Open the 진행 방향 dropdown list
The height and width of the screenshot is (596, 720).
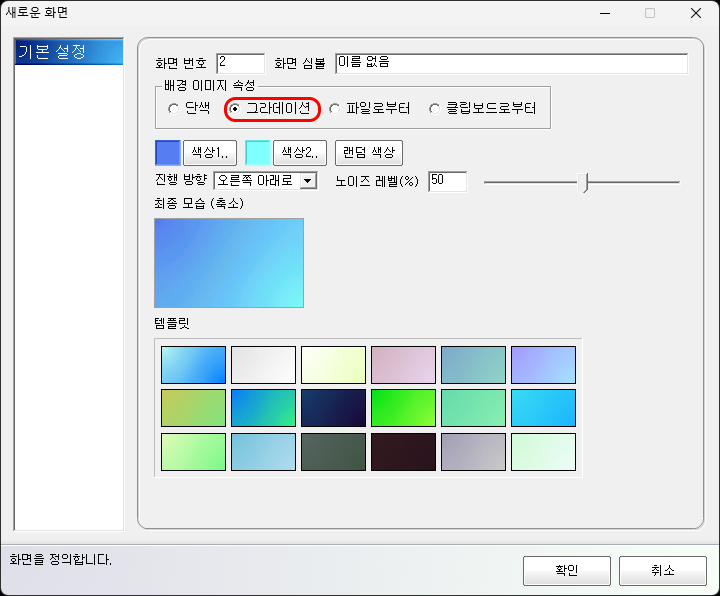coord(308,181)
